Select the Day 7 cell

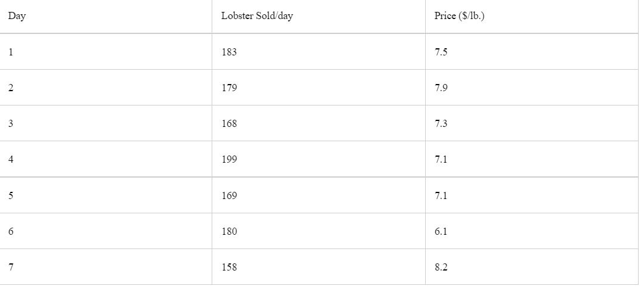tap(106, 267)
